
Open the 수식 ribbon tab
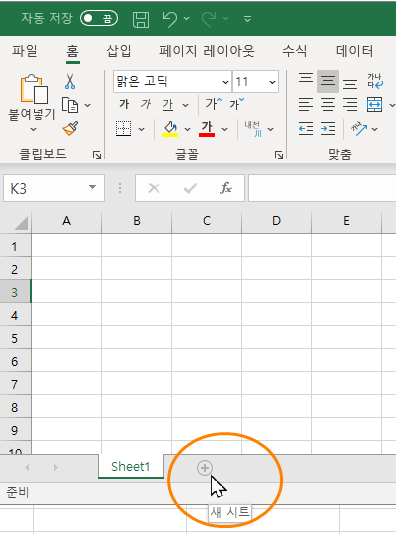(295, 51)
